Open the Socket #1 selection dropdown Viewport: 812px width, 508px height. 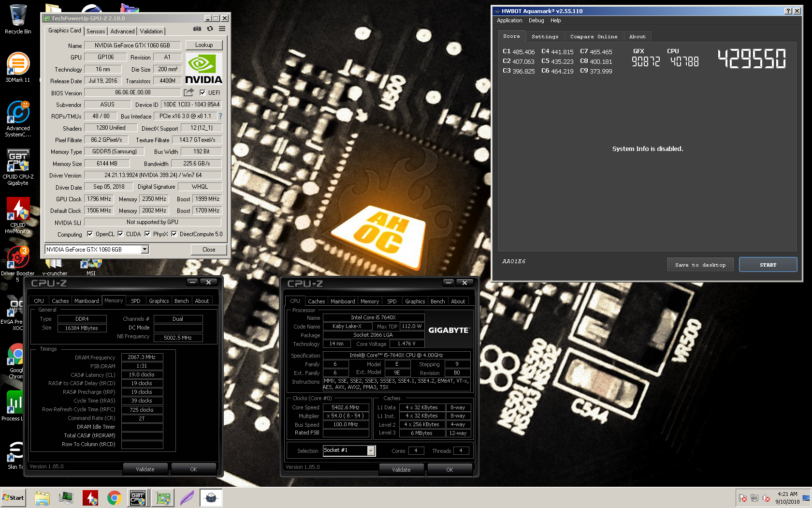tap(371, 450)
